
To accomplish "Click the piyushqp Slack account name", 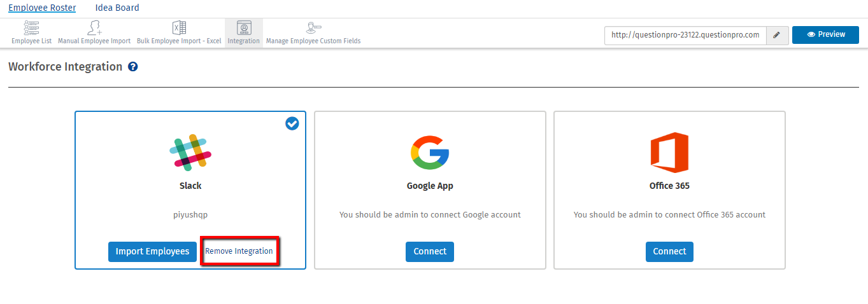I will pyautogui.click(x=190, y=215).
